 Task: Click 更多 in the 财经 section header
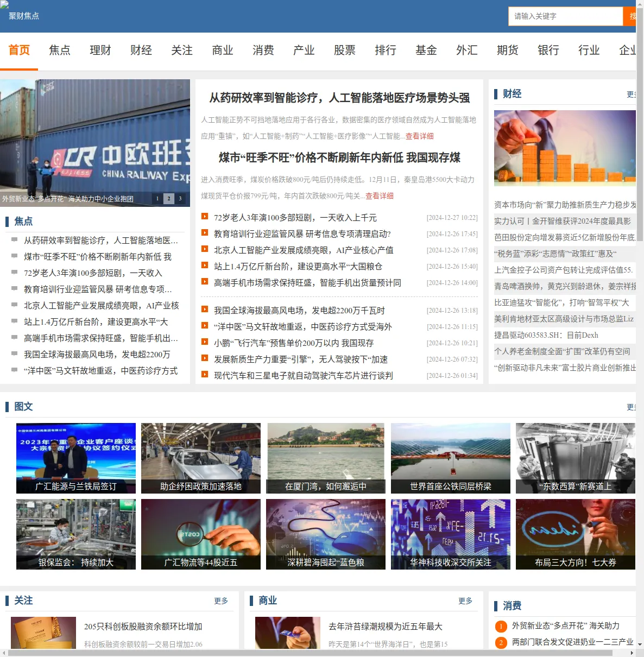coord(631,94)
